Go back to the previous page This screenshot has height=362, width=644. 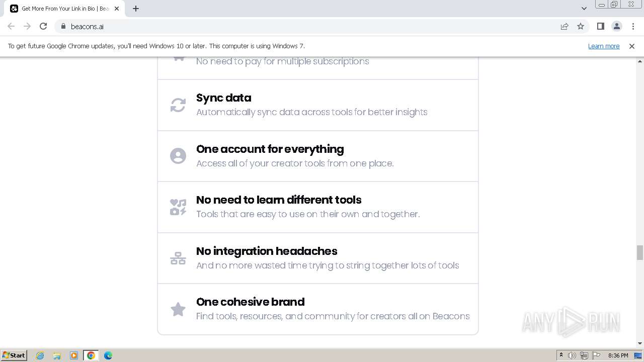coord(11,26)
